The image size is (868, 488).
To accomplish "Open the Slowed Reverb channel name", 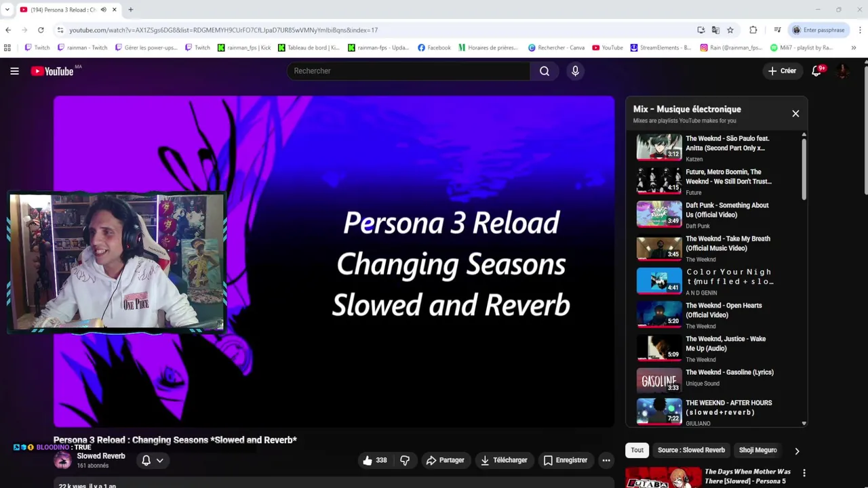I will (101, 456).
